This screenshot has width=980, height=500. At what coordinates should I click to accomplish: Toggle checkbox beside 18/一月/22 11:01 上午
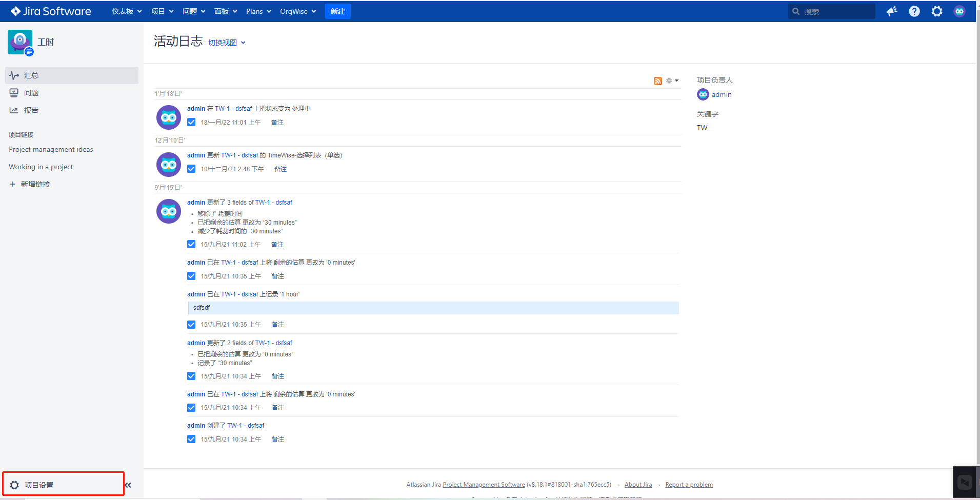pyautogui.click(x=191, y=123)
